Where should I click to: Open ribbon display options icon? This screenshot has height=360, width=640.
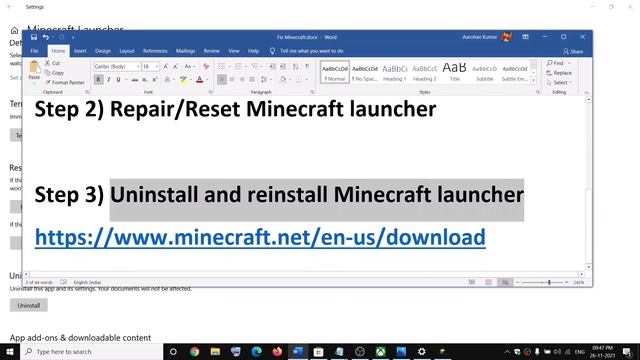pos(525,37)
